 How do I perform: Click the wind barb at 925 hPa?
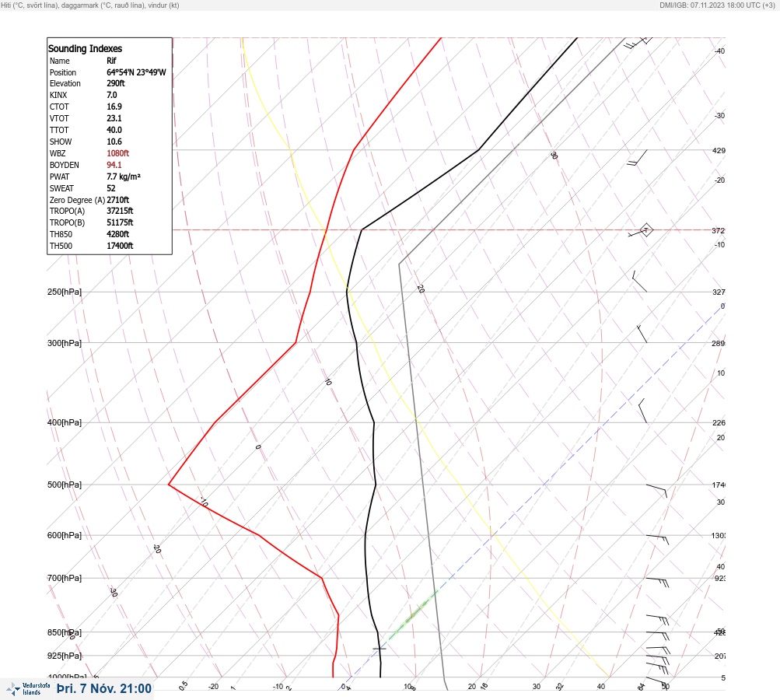click(659, 658)
